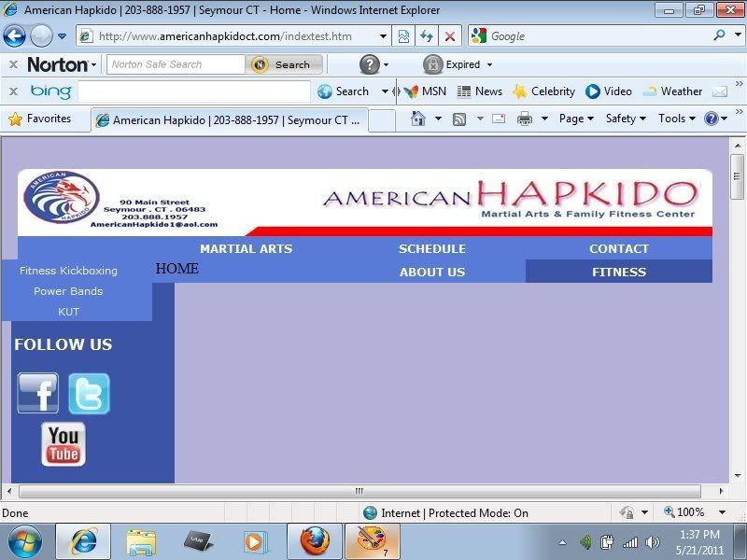Click the Norton Safe Search field
Viewport: 747px width, 560px height.
tap(176, 64)
